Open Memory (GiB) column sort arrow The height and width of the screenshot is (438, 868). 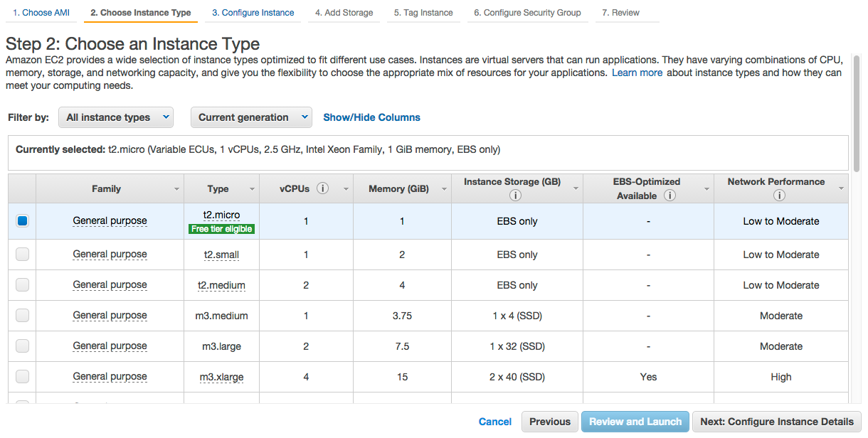[x=444, y=189]
